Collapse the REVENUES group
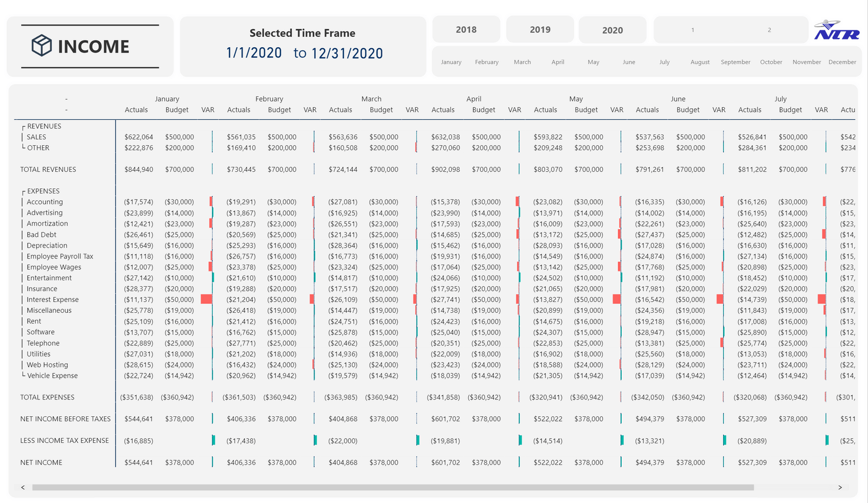868x503 pixels. [23, 127]
